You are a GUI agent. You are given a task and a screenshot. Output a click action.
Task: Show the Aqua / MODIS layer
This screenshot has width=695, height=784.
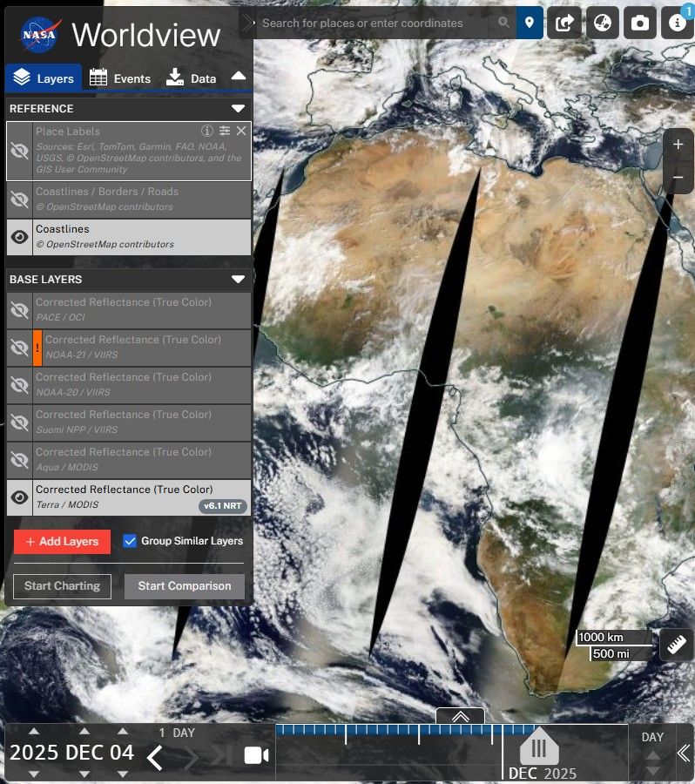[x=19, y=460]
